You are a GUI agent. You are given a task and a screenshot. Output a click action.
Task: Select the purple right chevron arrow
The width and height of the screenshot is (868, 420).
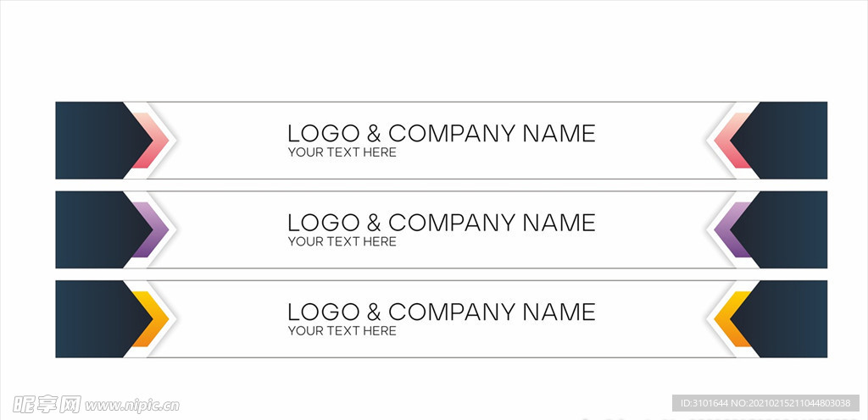click(730, 229)
